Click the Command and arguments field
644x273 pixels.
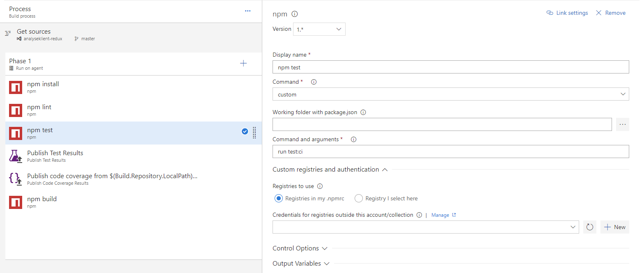(x=450, y=151)
